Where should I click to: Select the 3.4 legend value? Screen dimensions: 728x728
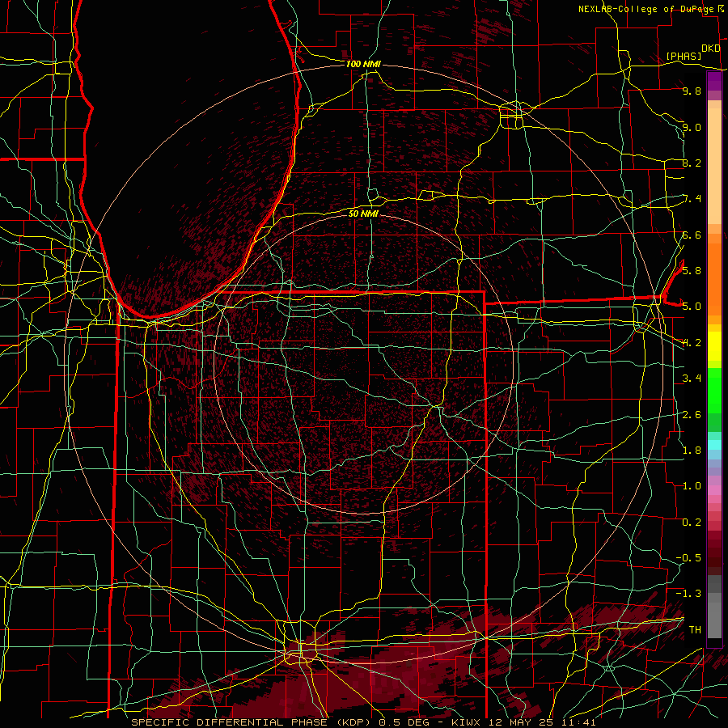click(692, 379)
